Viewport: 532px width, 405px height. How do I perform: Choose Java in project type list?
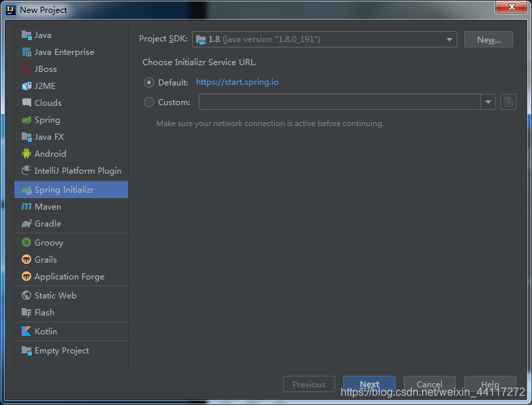point(71,35)
